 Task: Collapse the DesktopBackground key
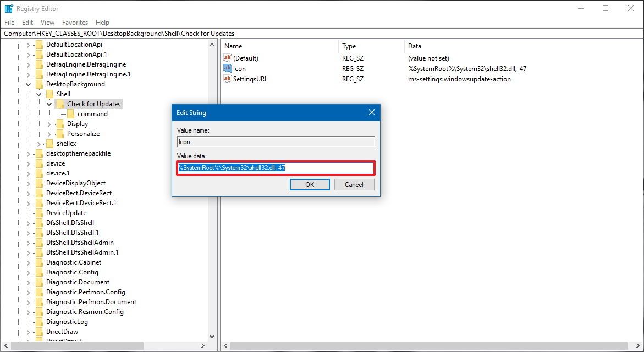(x=28, y=84)
